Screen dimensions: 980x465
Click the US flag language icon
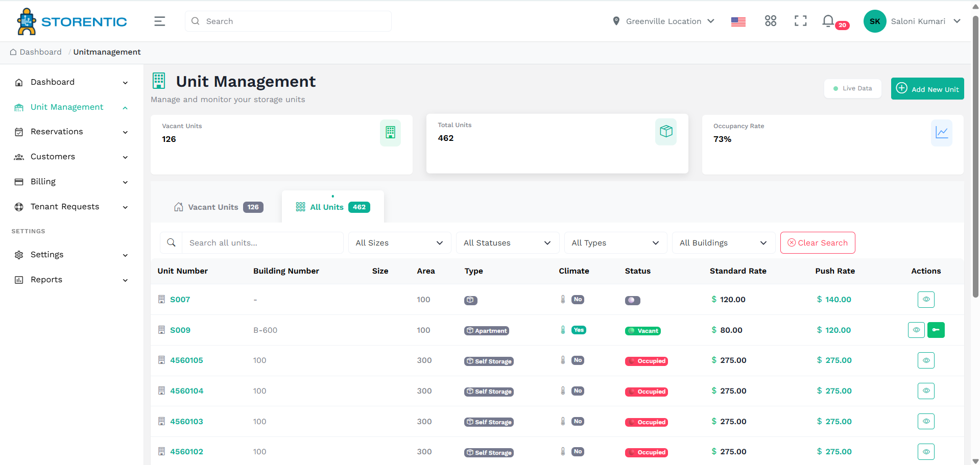[737, 21]
